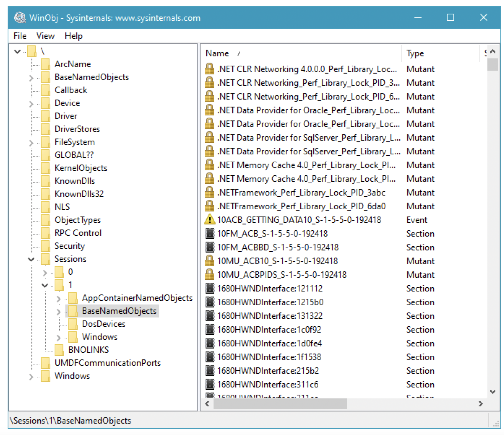Click the section icon for 1680HWNDInterface:1c0f92
This screenshot has width=504, height=435.
click(209, 329)
